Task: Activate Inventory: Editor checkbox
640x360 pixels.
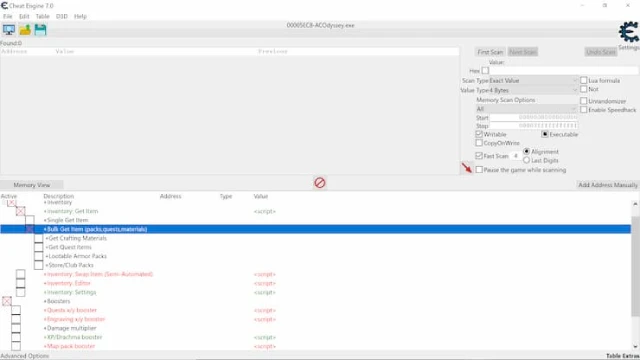Action: pos(20,283)
